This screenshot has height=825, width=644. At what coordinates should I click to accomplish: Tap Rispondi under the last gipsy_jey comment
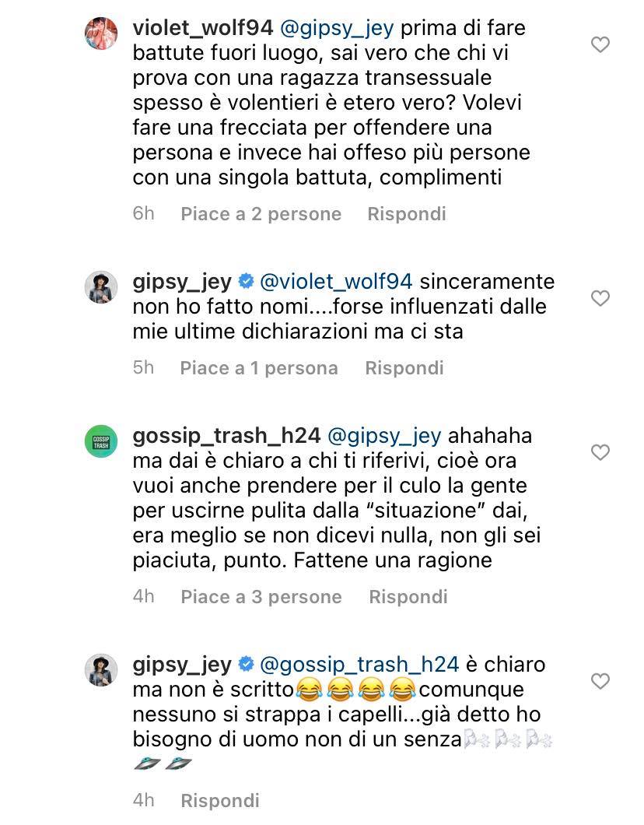tap(220, 801)
